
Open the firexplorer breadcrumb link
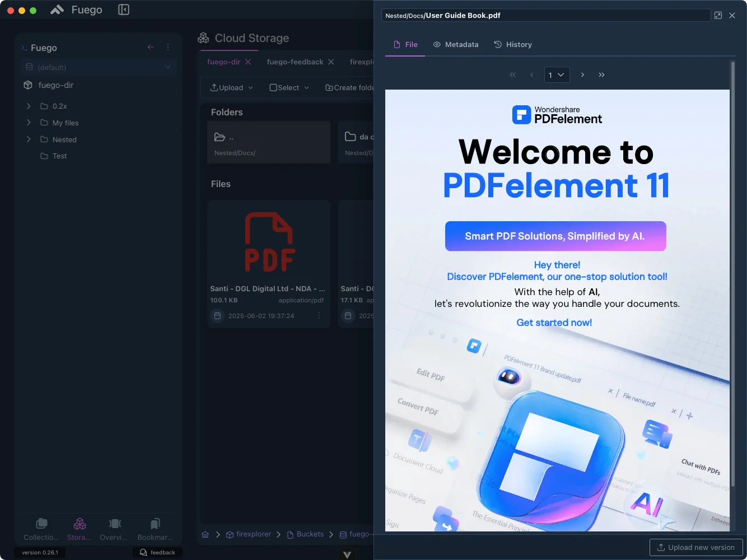click(x=253, y=534)
